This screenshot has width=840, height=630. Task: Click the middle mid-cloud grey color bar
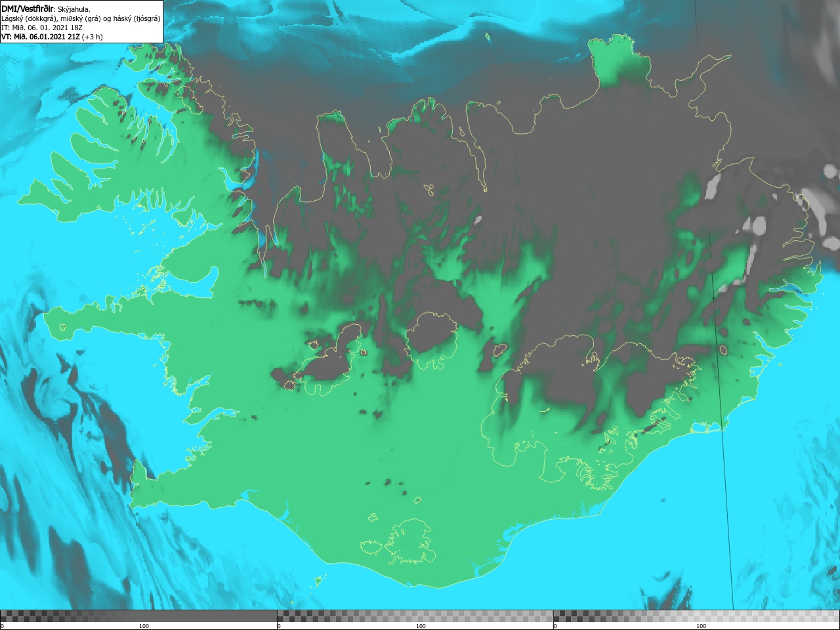(415, 616)
